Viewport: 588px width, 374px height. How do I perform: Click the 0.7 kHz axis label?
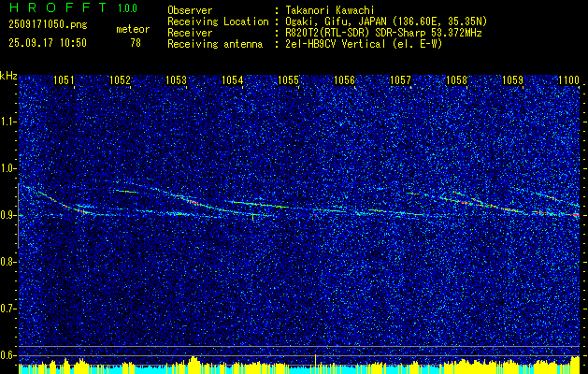(x=7, y=309)
